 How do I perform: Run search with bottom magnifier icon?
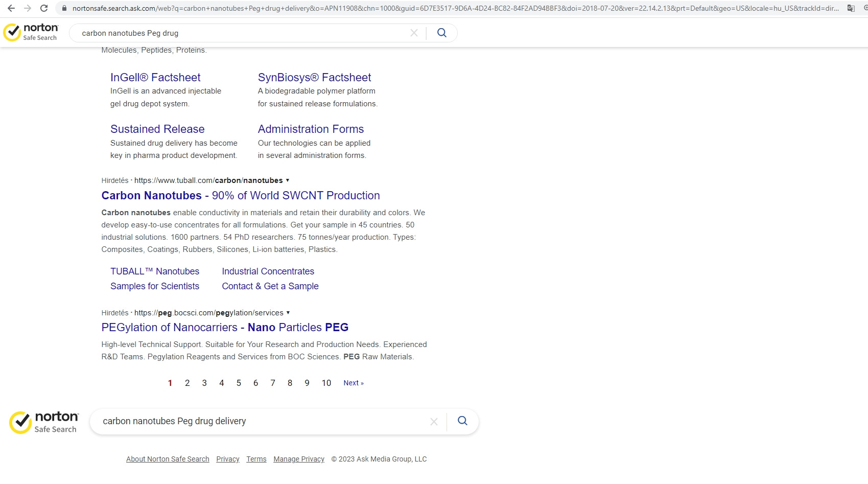(x=462, y=421)
